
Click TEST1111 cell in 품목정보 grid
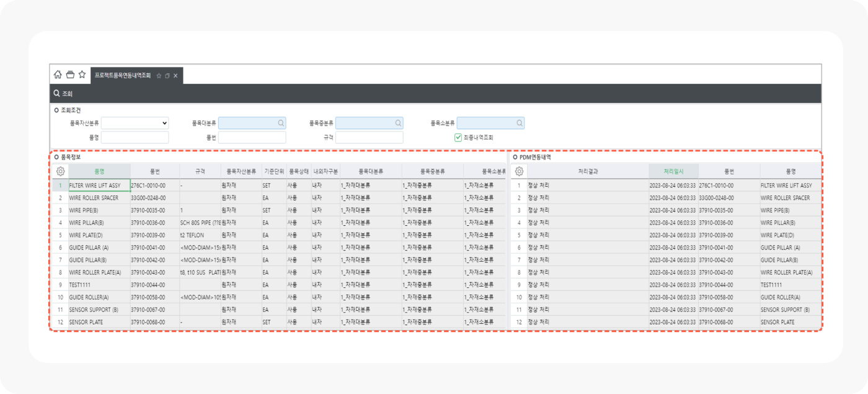pos(99,285)
